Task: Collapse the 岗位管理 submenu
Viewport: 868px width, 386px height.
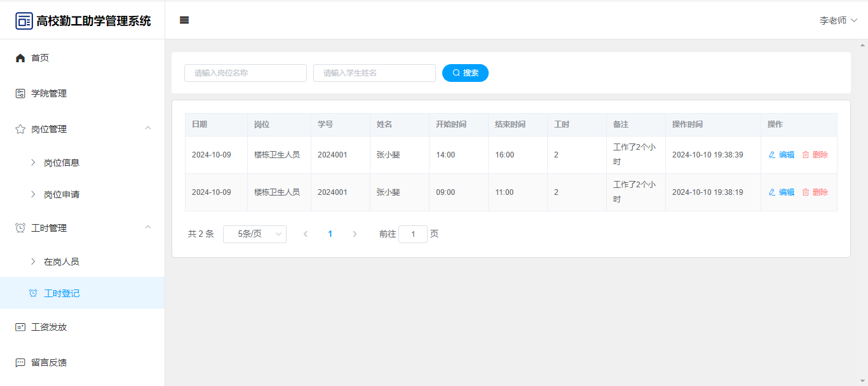Action: (147, 129)
